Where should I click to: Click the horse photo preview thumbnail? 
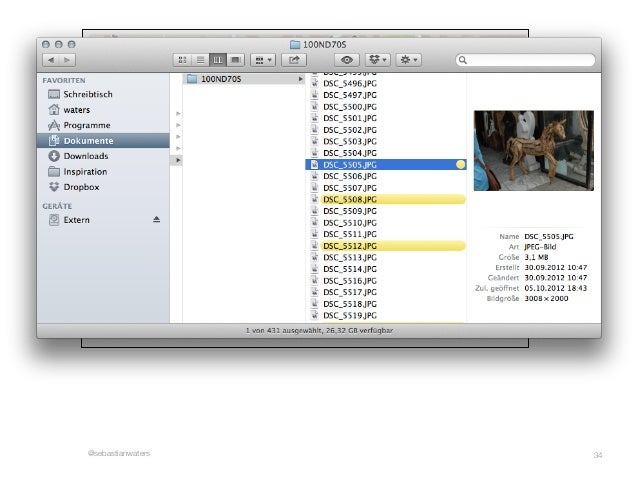[x=533, y=151]
